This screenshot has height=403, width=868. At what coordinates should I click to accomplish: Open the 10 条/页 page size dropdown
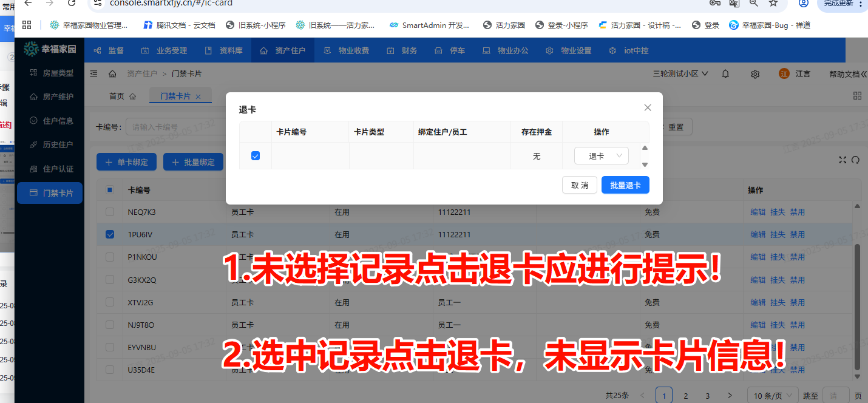[771, 396]
